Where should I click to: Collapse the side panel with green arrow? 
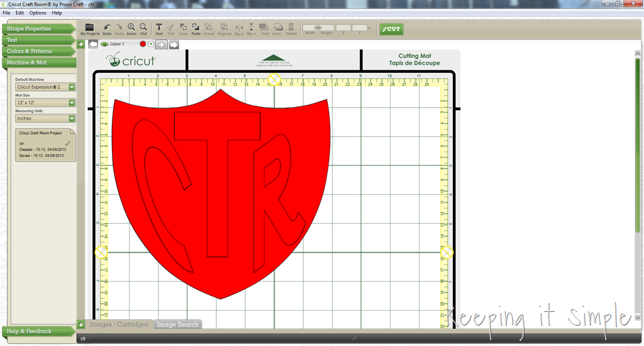(81, 45)
